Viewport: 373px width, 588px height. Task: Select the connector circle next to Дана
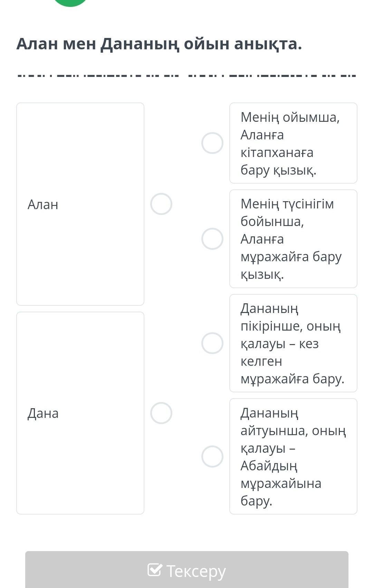click(x=161, y=413)
